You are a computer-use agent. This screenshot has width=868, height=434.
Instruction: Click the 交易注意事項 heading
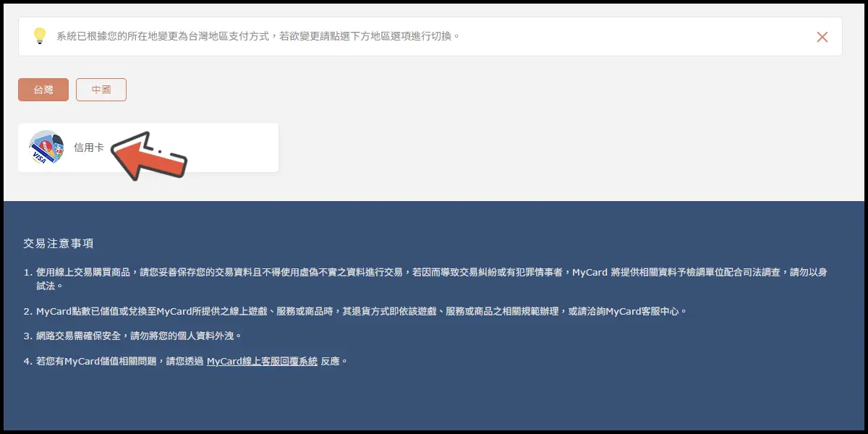(59, 244)
